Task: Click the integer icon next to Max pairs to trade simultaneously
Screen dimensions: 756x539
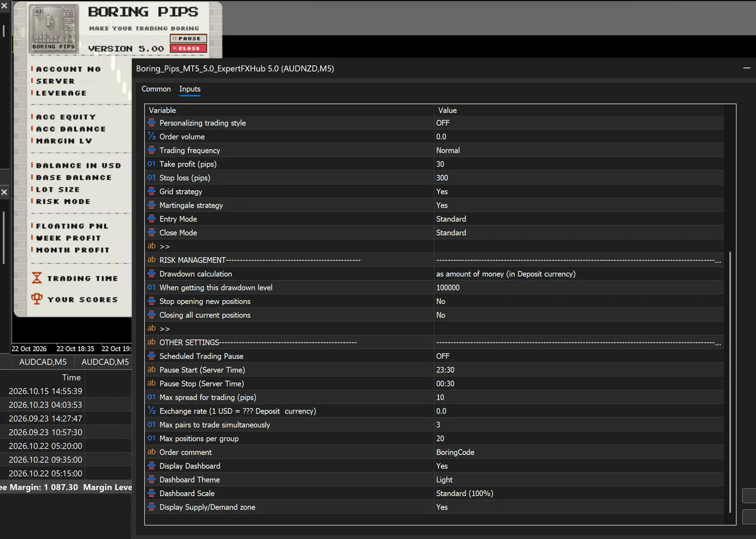Action: point(151,425)
